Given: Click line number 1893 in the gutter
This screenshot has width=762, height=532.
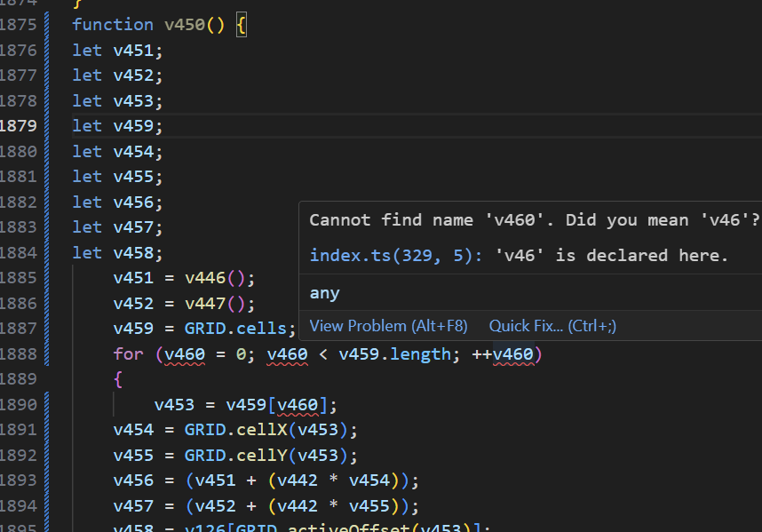Looking at the screenshot, I should pos(18,480).
